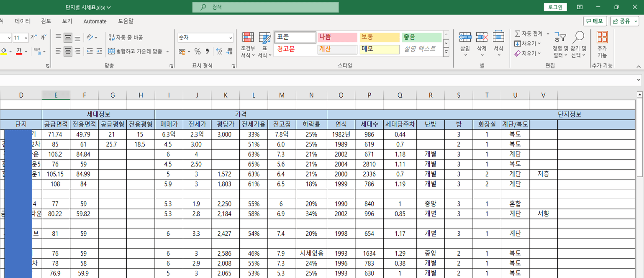Decrease decimal places
This screenshot has width=644, height=278.
pos(229,51)
